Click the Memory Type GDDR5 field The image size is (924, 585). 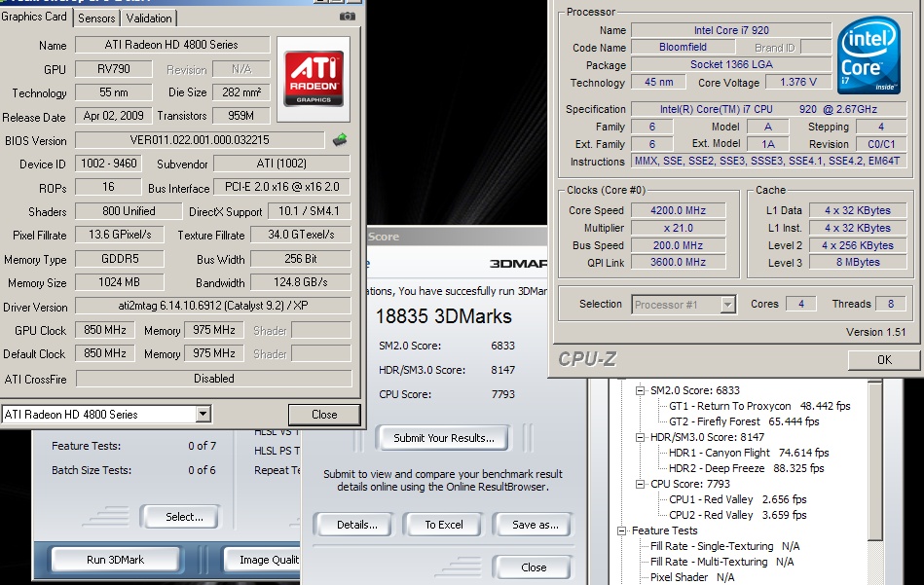point(120,259)
